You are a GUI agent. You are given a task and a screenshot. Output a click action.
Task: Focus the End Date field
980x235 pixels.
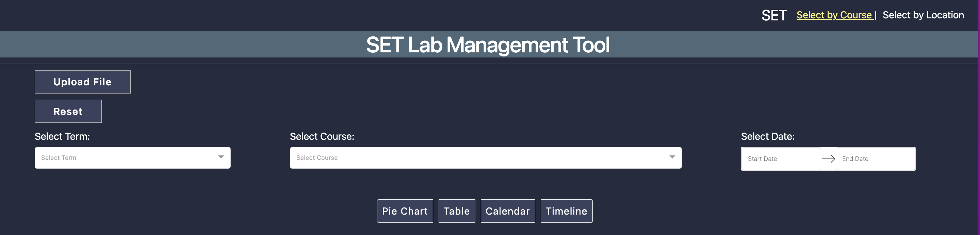[x=875, y=159]
